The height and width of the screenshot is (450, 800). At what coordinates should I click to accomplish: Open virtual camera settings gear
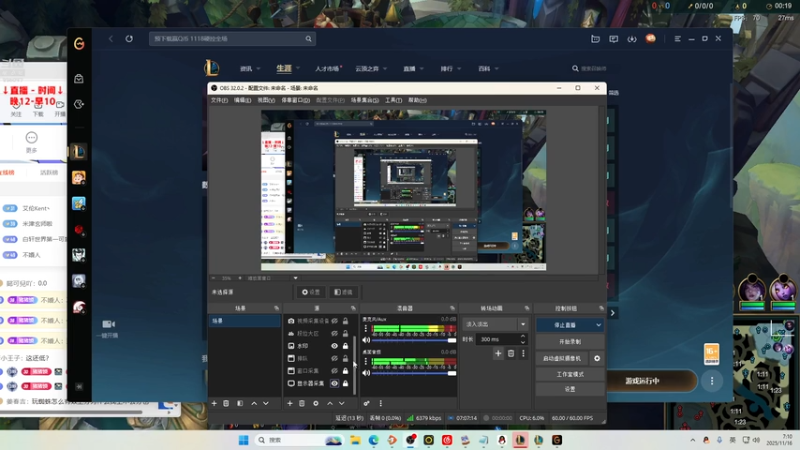pyautogui.click(x=597, y=358)
